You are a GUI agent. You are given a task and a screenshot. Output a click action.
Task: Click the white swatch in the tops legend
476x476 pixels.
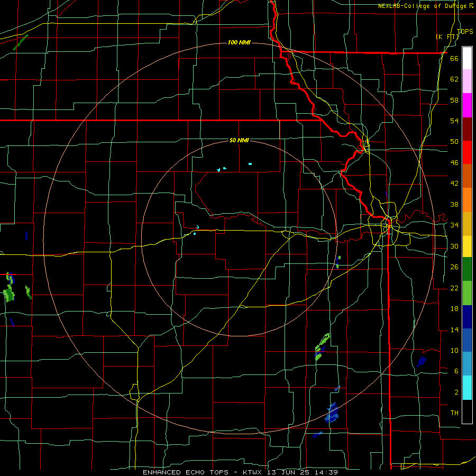pyautogui.click(x=467, y=58)
